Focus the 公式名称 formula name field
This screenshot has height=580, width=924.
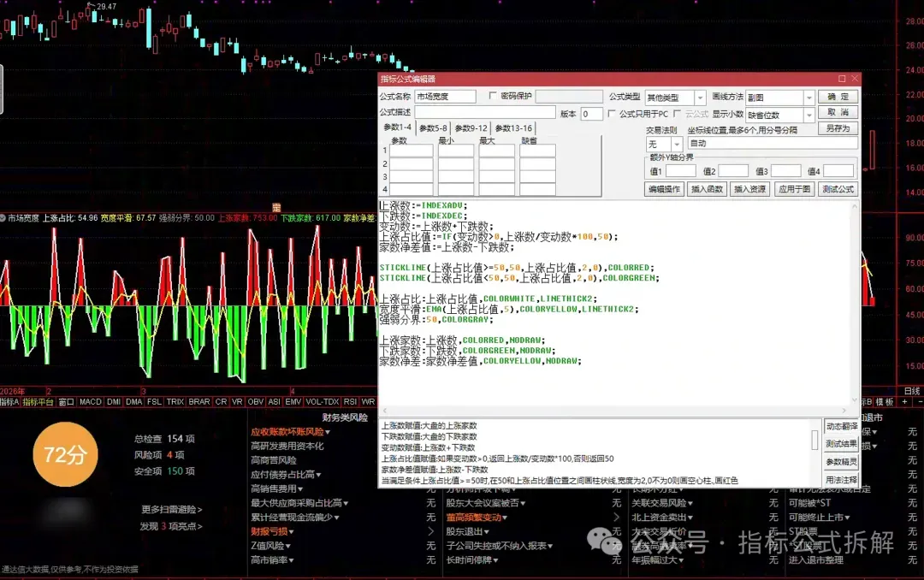click(x=445, y=96)
